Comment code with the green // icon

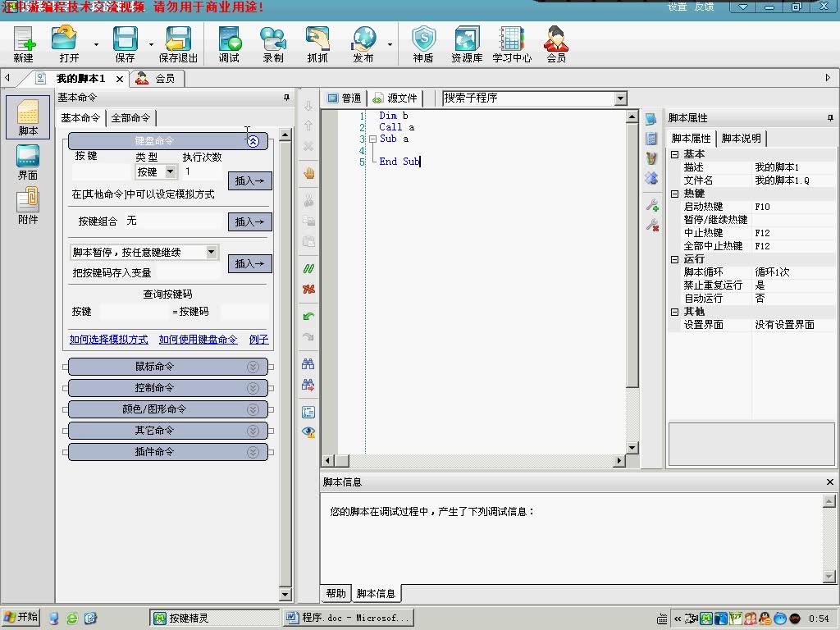309,268
